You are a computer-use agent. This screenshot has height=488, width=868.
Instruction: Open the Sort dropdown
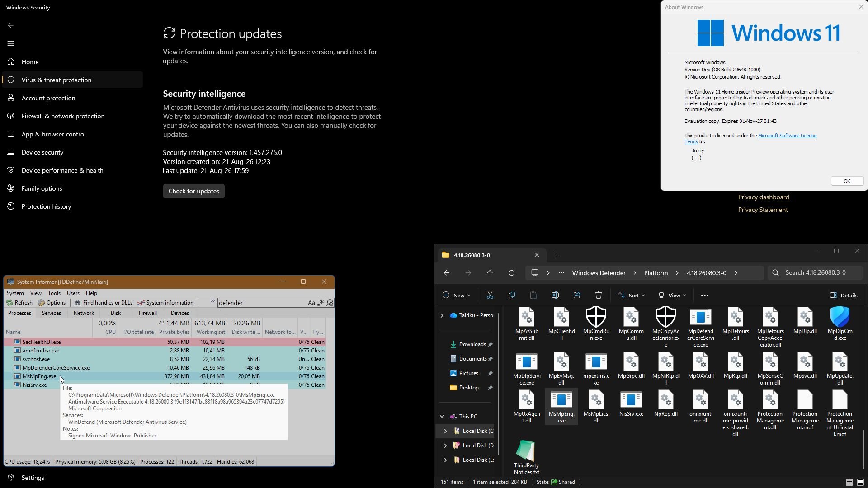click(x=631, y=296)
